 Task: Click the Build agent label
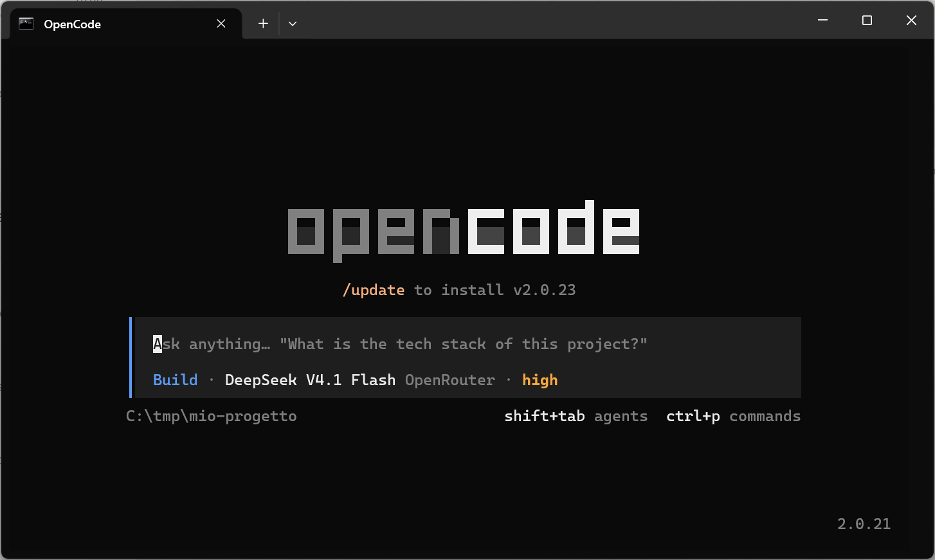(x=175, y=380)
